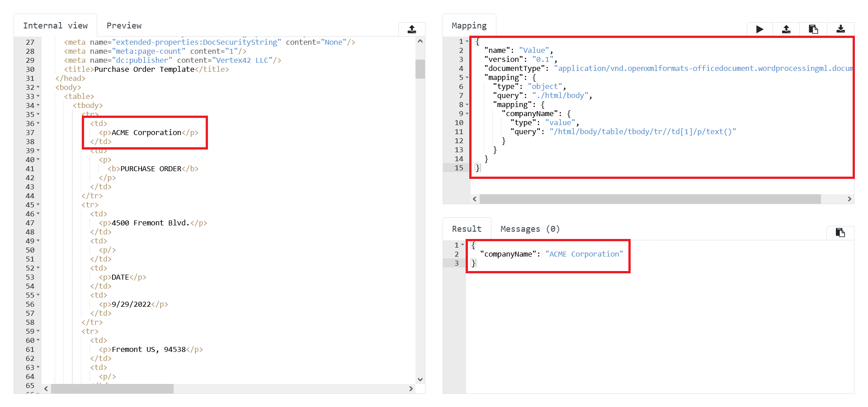The width and height of the screenshot is (868, 407).
Task: Fold the td element at line 55
Action: point(38,295)
